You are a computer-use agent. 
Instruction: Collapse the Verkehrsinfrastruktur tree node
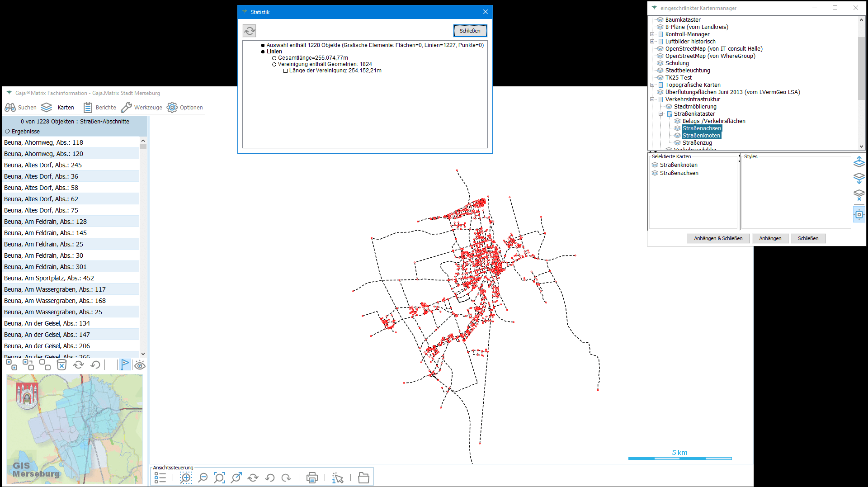(652, 99)
